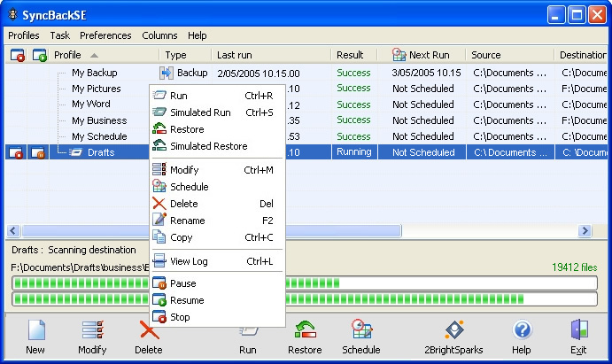This screenshot has height=364, width=612.
Task: Sort by the Type column header
Action: pos(185,55)
